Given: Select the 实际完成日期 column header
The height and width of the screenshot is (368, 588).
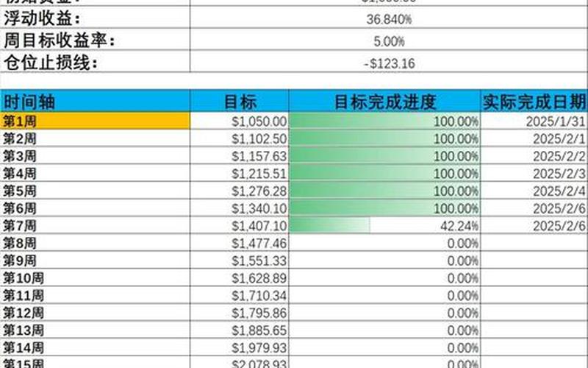Looking at the screenshot, I should (534, 101).
